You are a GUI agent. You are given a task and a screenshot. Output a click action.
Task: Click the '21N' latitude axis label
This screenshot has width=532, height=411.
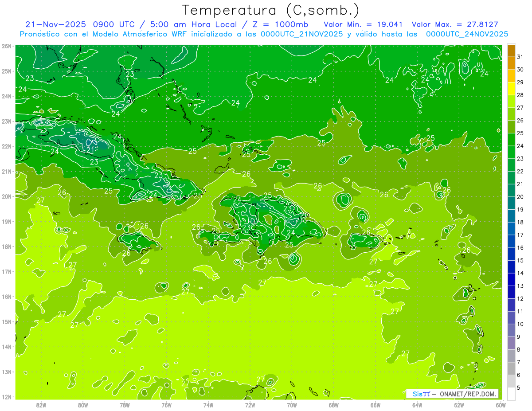6,172
